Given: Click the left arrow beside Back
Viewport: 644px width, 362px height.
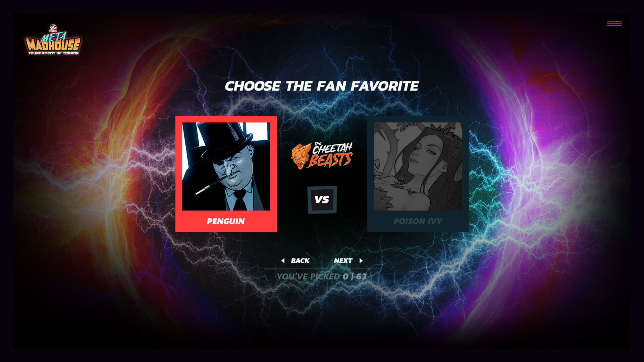Looking at the screenshot, I should tap(283, 261).
